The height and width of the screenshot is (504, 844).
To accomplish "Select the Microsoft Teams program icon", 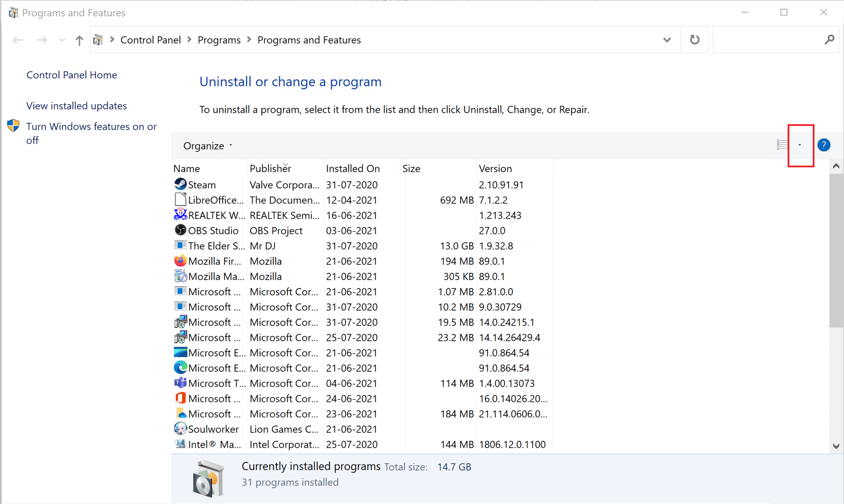I will pyautogui.click(x=180, y=383).
